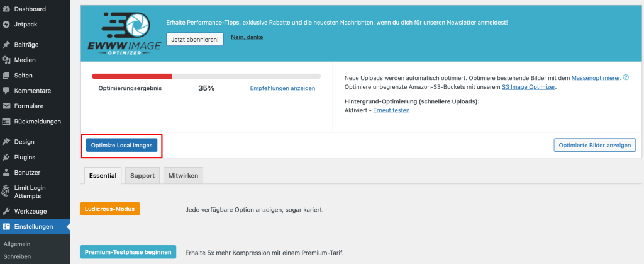The width and height of the screenshot is (644, 264).
Task: Click the Benutzer person icon
Action: pos(6,173)
